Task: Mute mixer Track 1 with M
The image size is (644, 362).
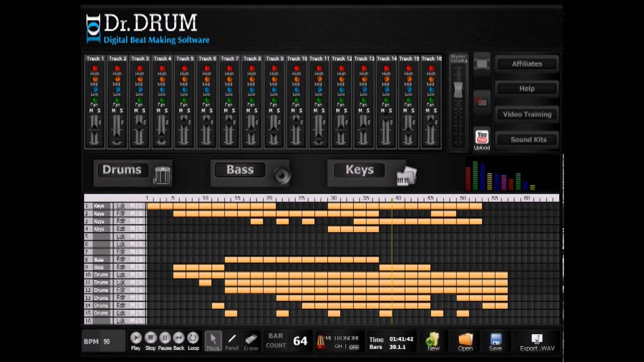Action: (x=91, y=111)
